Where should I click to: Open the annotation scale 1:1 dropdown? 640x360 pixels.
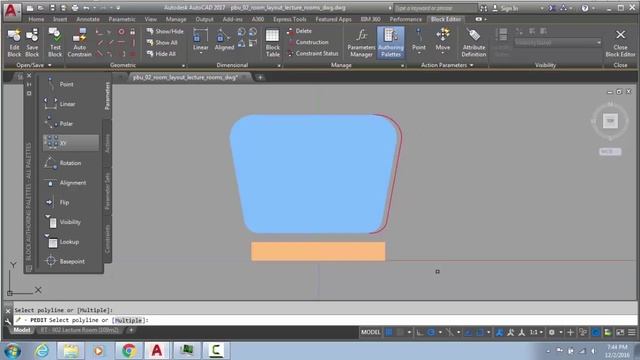tap(536, 332)
